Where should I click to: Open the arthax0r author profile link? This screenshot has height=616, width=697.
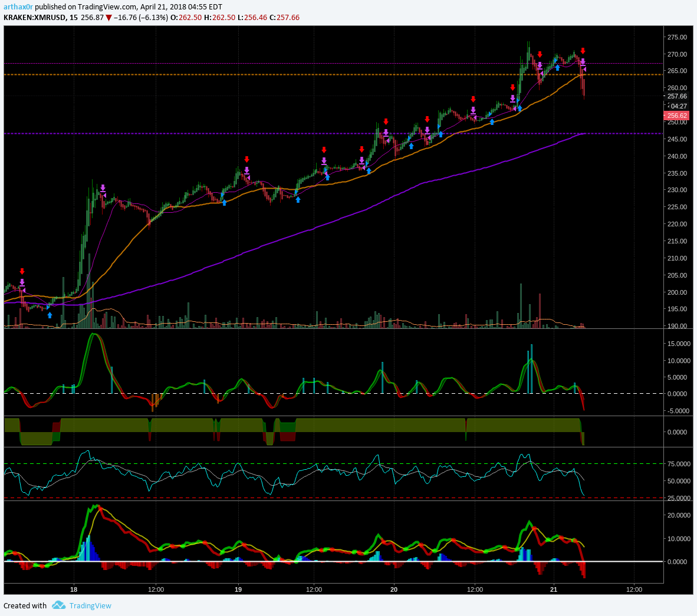[18, 6]
